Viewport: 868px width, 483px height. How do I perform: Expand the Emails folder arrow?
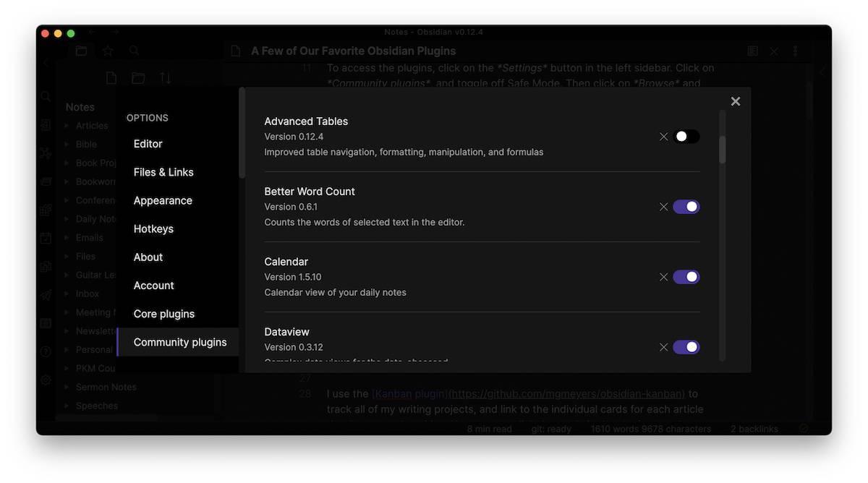tap(67, 238)
